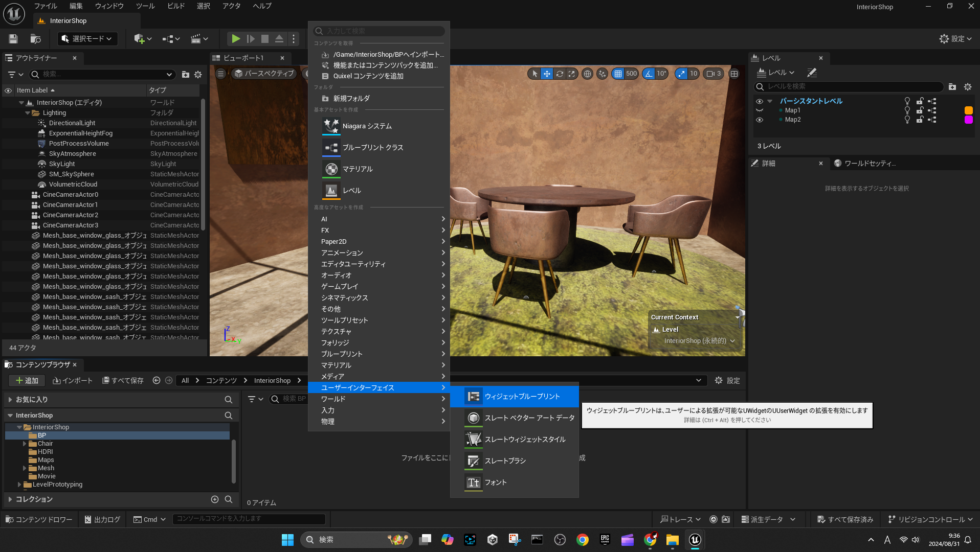Image resolution: width=980 pixels, height=552 pixels.
Task: Open Outliner settings gear icon
Action: [x=198, y=75]
